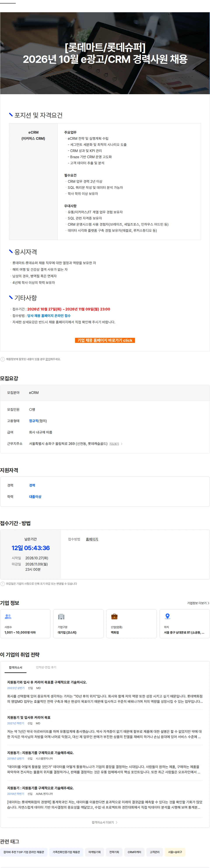
Task: Click the 대기업 (코스피) company type card
Action: tap(78, 624)
